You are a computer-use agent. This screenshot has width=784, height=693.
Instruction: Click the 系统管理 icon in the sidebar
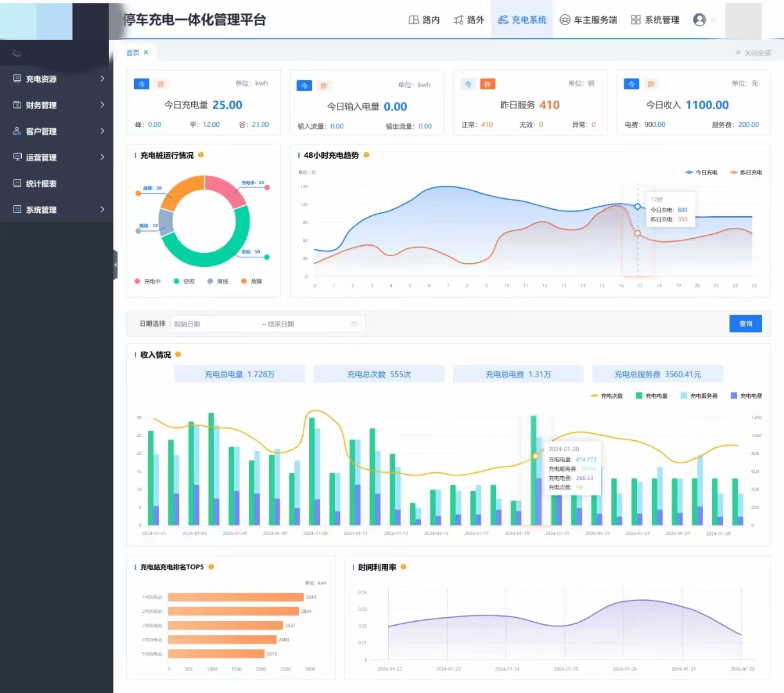click(17, 210)
